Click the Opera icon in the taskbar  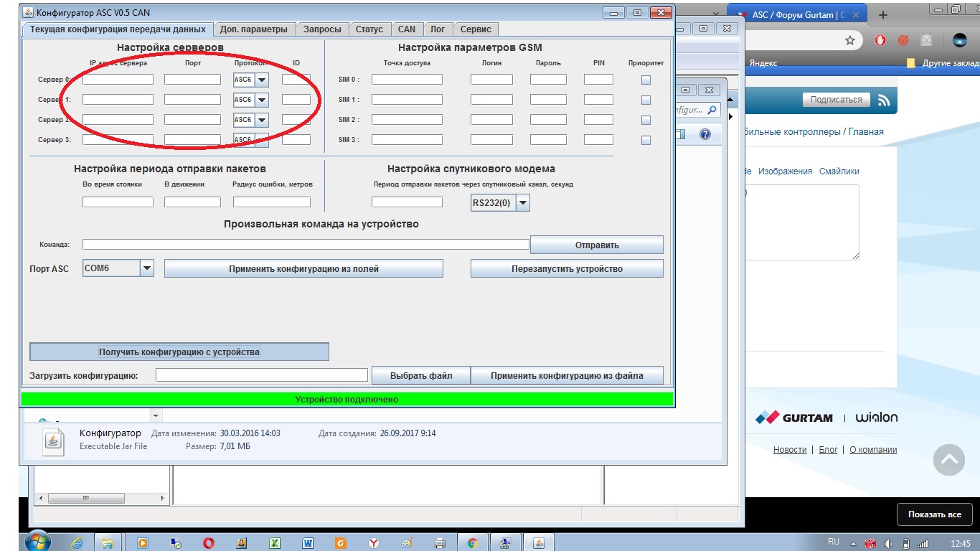pyautogui.click(x=208, y=543)
